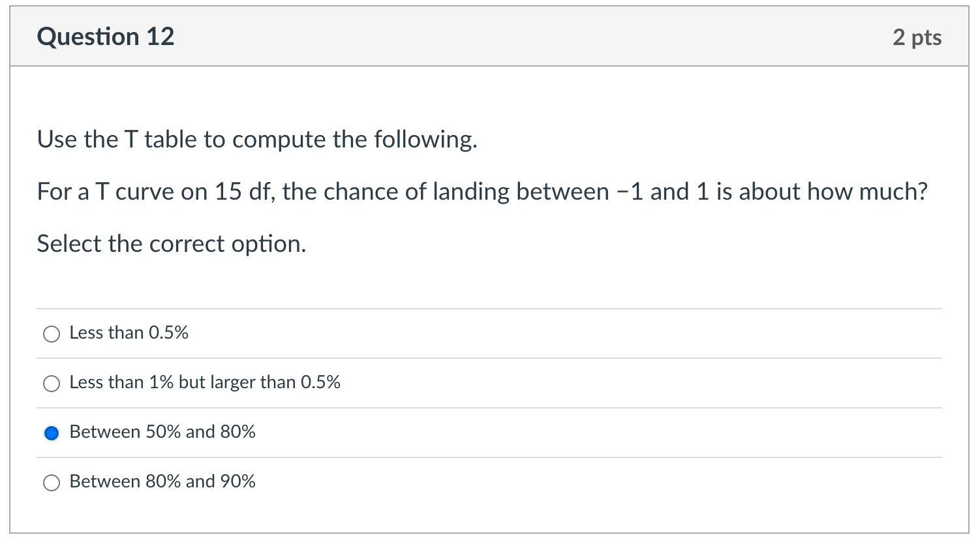Click the divider above the first answer
980x552 pixels.
point(489,309)
